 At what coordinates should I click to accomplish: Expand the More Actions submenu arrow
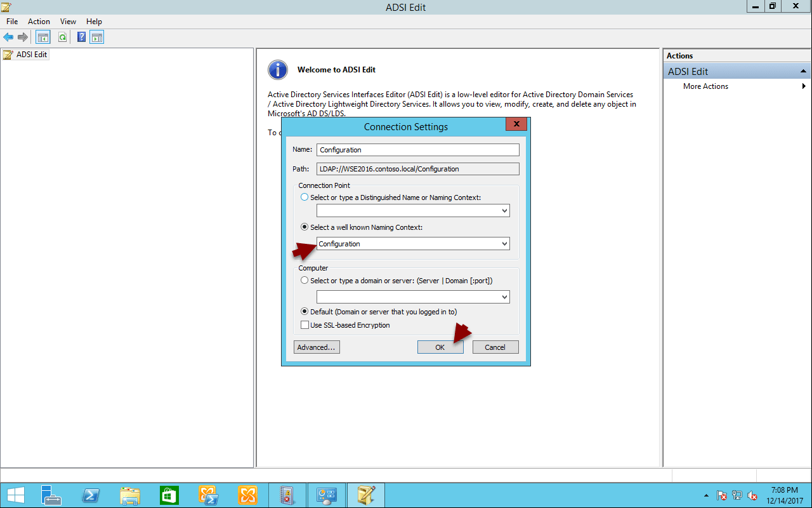804,86
